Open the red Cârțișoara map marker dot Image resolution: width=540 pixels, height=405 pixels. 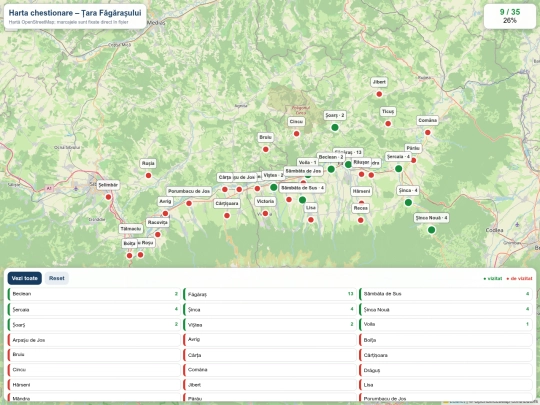click(227, 216)
